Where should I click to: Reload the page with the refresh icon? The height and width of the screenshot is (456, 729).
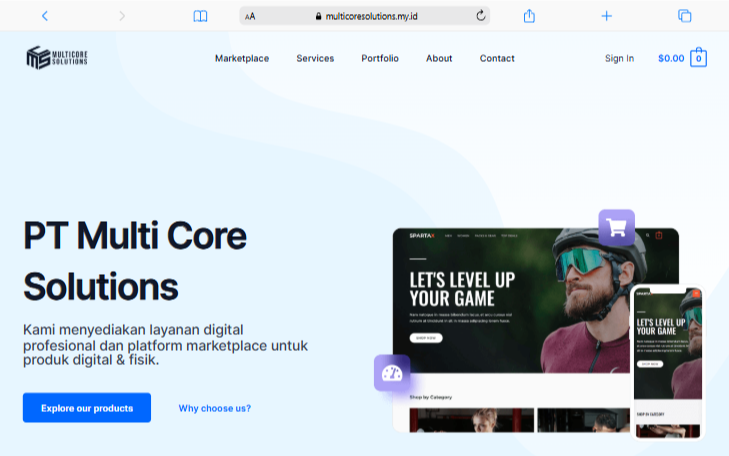point(481,16)
